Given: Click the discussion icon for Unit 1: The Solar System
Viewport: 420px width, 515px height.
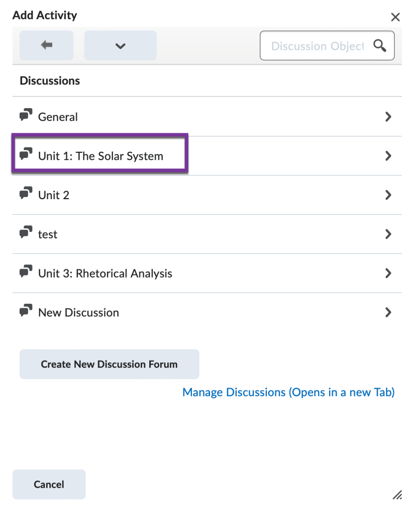Looking at the screenshot, I should point(26,154).
